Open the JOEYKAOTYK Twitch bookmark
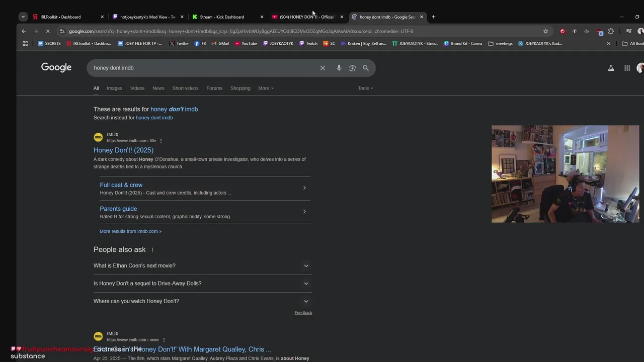 278,44
